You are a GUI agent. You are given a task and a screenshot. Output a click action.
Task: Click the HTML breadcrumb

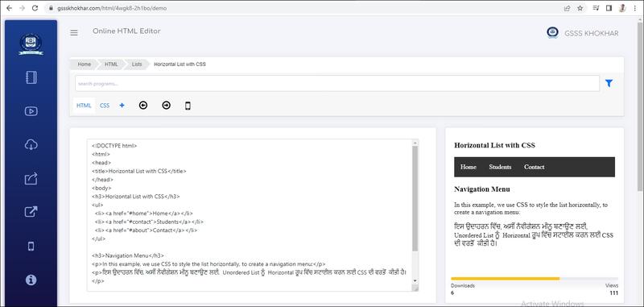(x=111, y=64)
